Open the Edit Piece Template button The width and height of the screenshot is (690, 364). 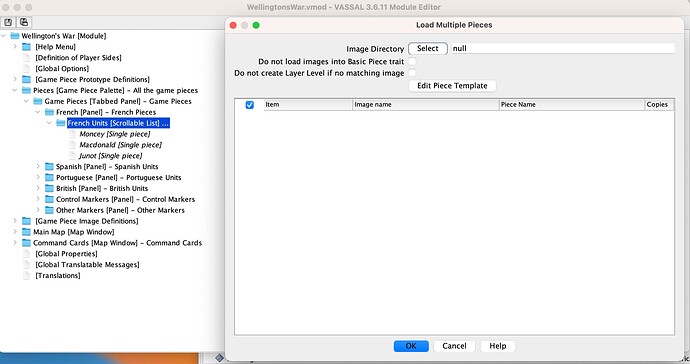452,85
